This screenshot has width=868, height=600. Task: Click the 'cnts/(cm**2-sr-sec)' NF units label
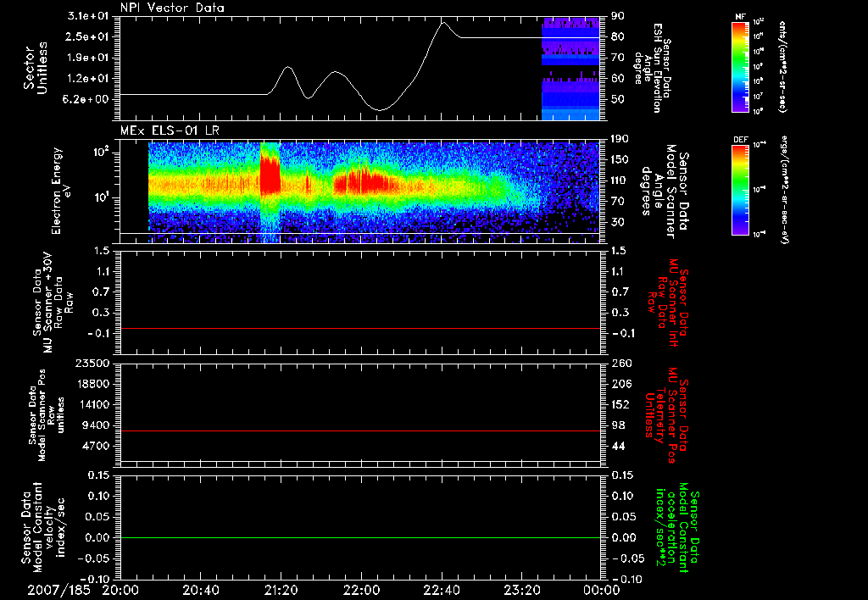(x=782, y=66)
